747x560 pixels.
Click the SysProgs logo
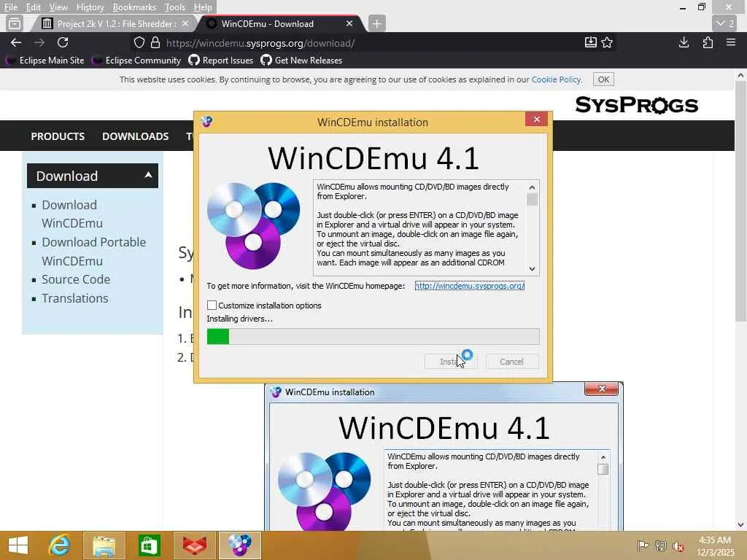pyautogui.click(x=636, y=105)
